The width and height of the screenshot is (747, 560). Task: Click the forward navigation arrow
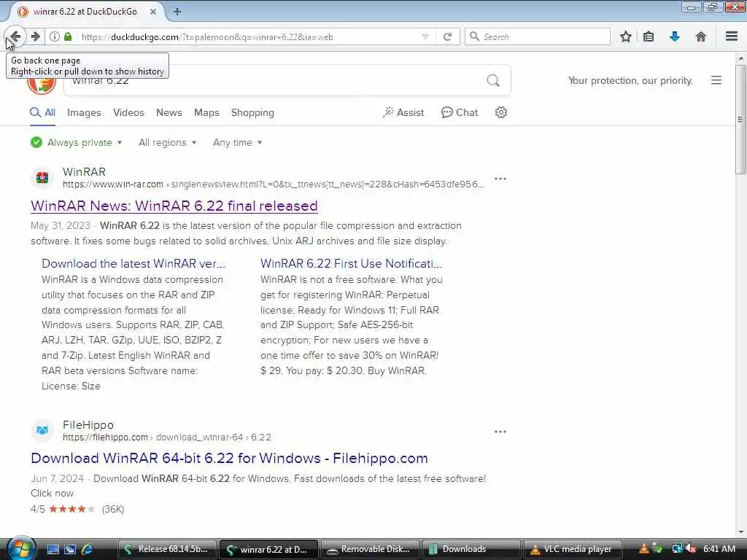point(35,36)
